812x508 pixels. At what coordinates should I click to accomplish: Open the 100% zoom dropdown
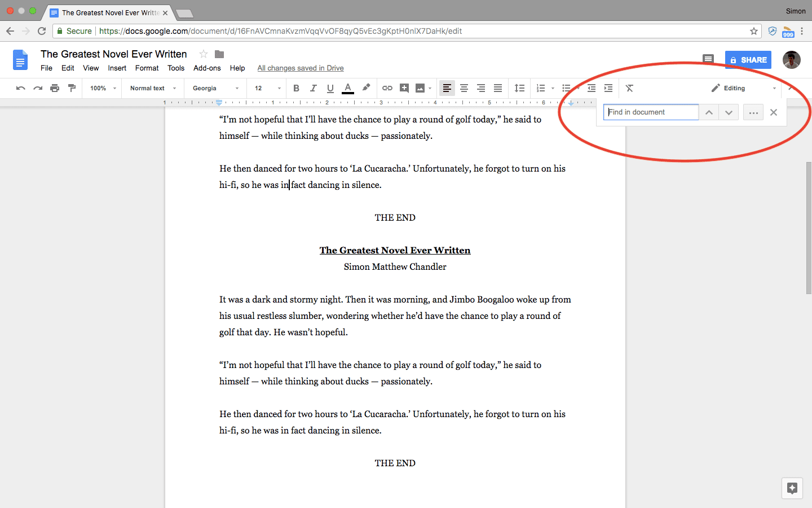pos(103,88)
